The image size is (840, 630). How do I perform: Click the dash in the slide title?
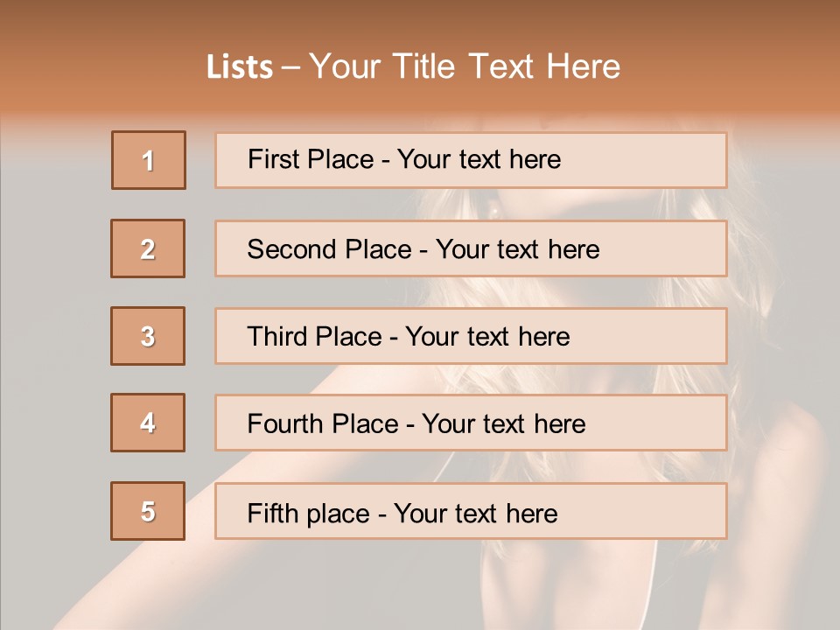point(291,67)
